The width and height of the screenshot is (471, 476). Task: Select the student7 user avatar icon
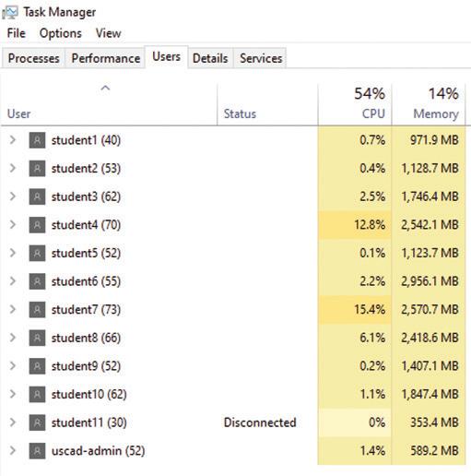tap(37, 310)
